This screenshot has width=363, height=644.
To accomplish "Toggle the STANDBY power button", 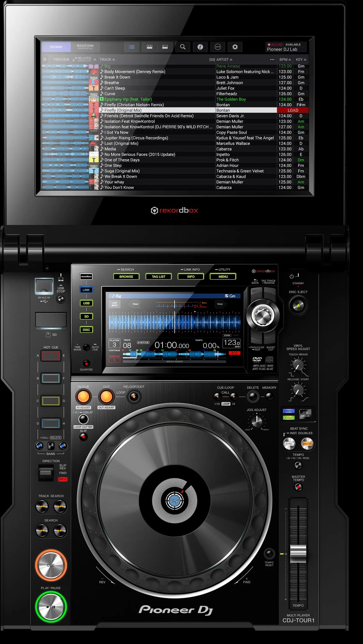I will (x=294, y=276).
